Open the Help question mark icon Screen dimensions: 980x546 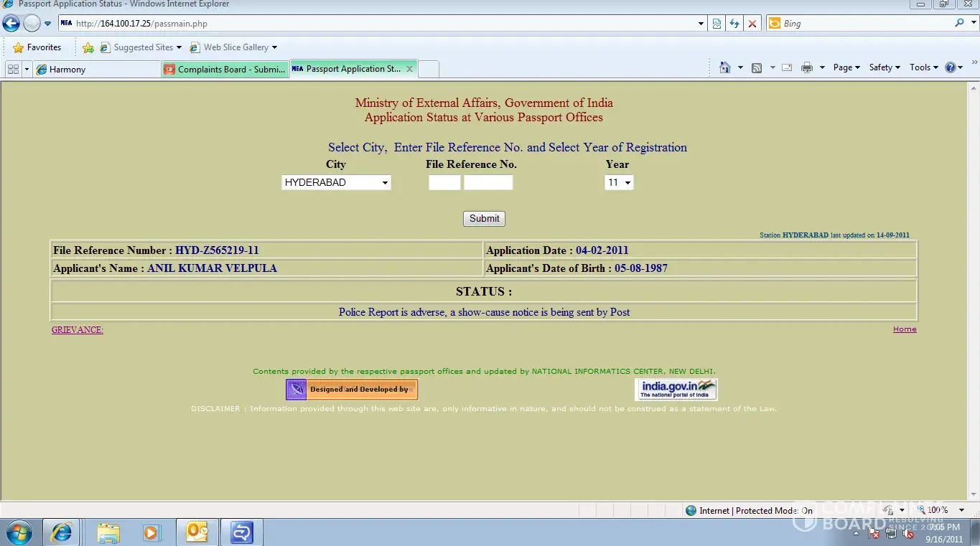click(951, 67)
